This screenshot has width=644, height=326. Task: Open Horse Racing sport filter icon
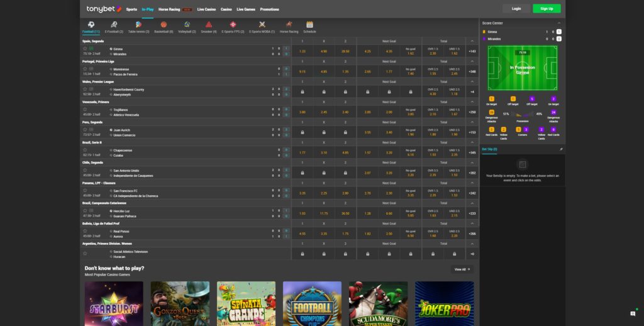pos(289,25)
